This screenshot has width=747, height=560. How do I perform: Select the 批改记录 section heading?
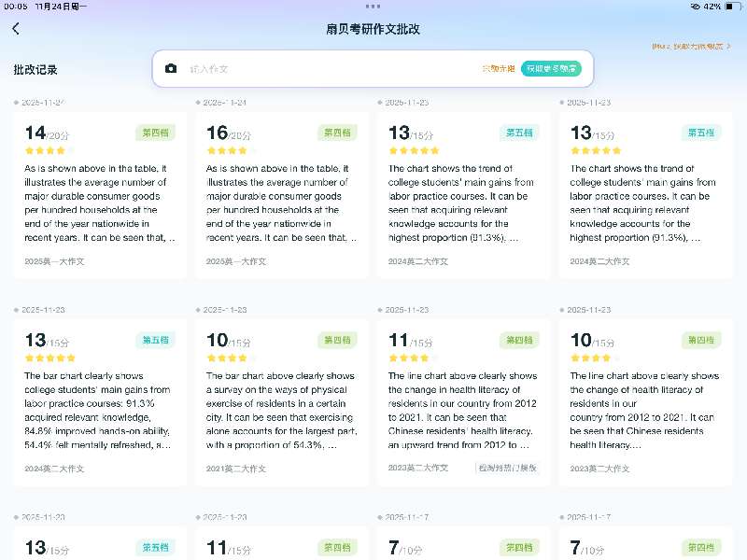point(35,70)
